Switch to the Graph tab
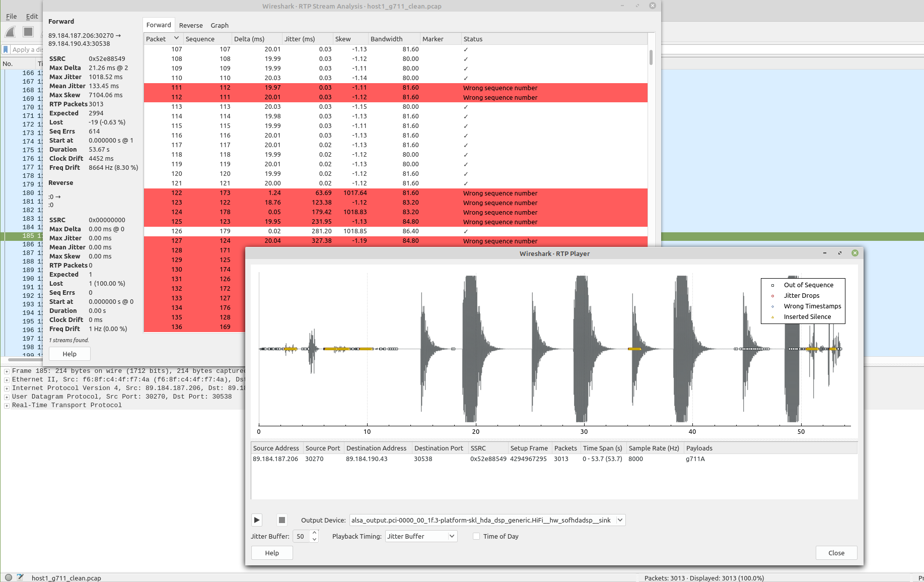924x582 pixels. (220, 25)
